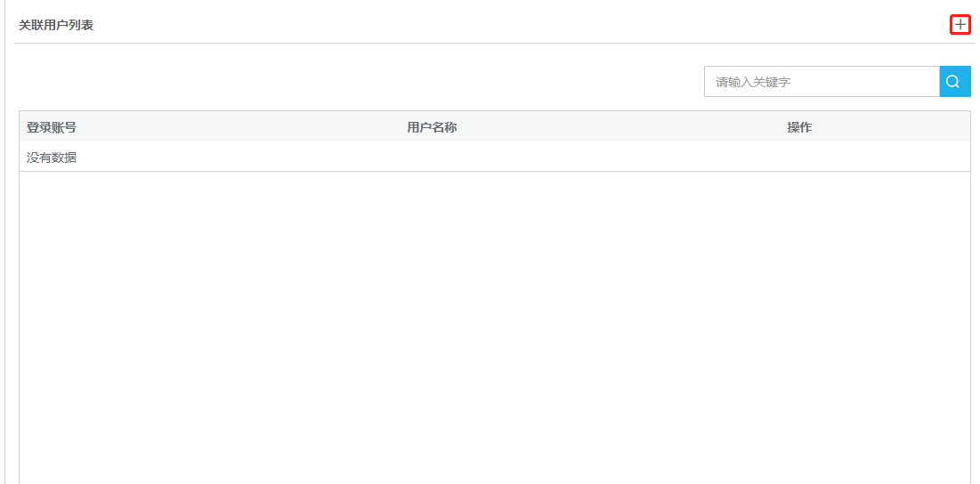Screen dimensions: 980x484
Task: Click gray header row between 用户名称 and 操作
Action: (622, 127)
